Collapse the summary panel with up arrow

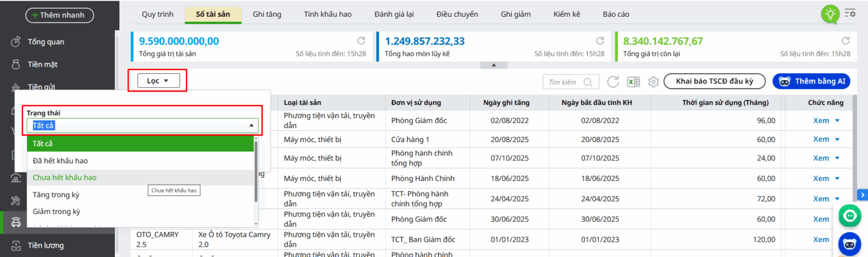coord(494,65)
